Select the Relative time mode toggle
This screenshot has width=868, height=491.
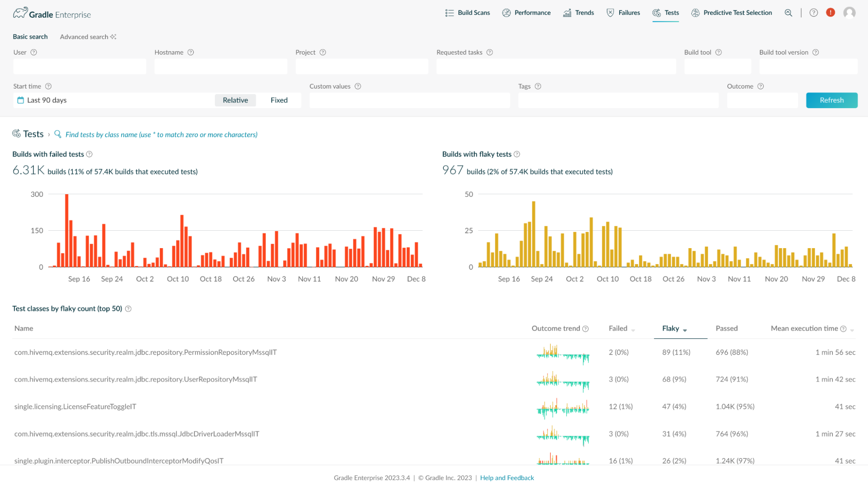coord(235,100)
